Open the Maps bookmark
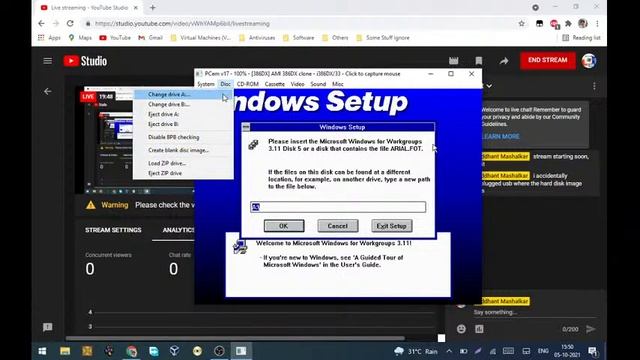This screenshot has height=360, width=640. click(x=80, y=38)
